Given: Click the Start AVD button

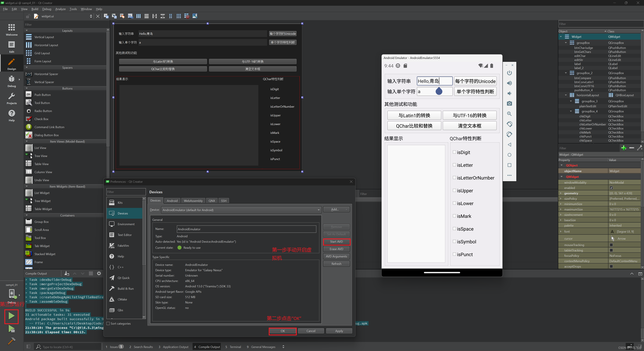Looking at the screenshot, I should [x=336, y=242].
